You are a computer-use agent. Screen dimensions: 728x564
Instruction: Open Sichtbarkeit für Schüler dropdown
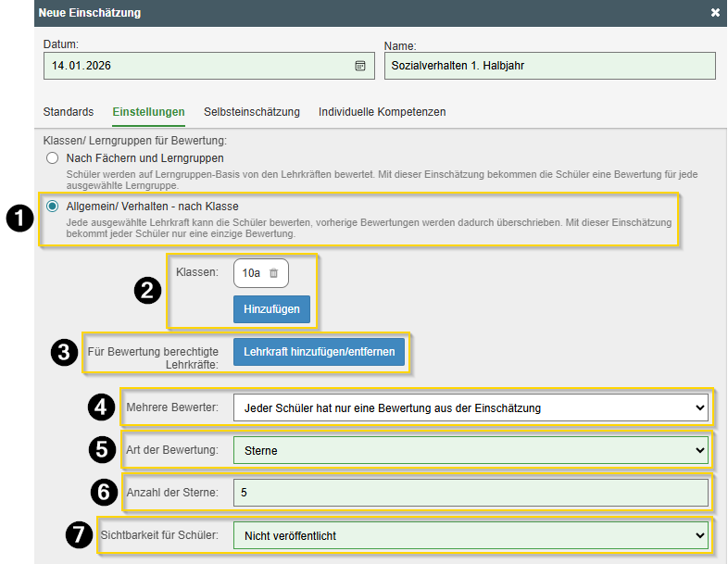470,535
